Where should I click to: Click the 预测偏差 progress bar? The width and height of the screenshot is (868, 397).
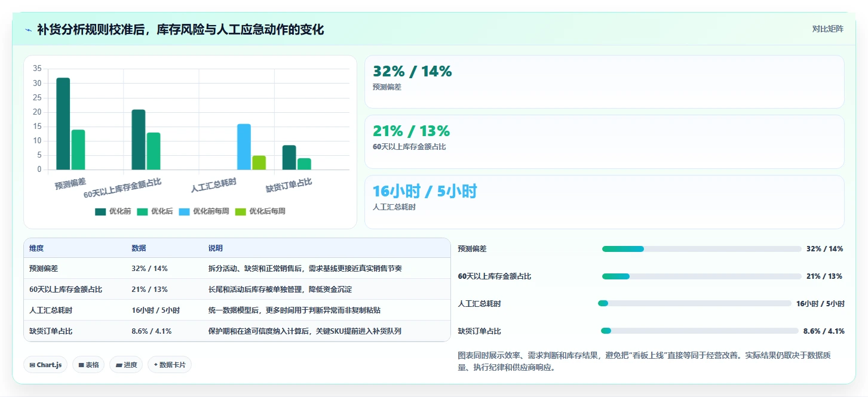[701, 249]
